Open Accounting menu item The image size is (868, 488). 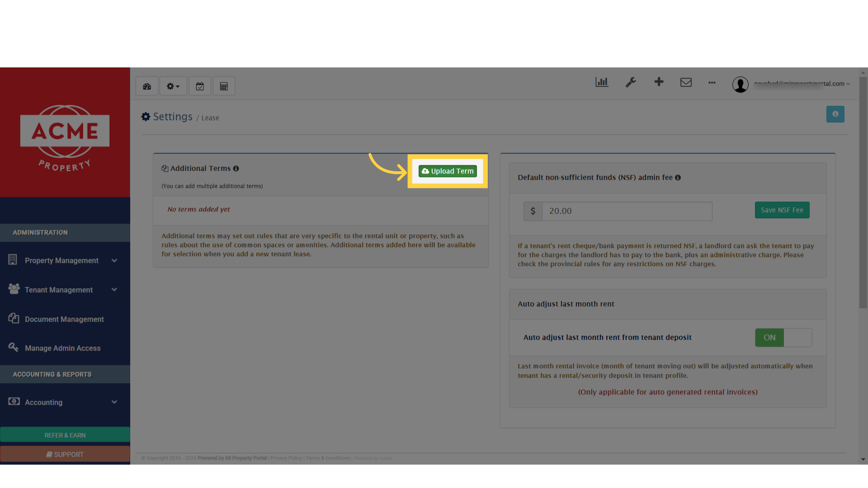click(x=43, y=403)
